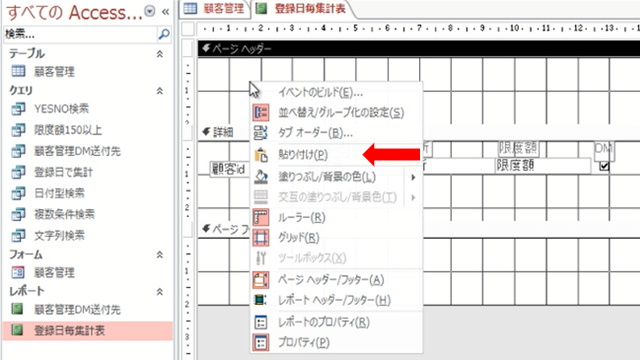The width and height of the screenshot is (640, 360).
Task: Click the sort/grouping settings icon in context menu
Action: click(x=261, y=113)
